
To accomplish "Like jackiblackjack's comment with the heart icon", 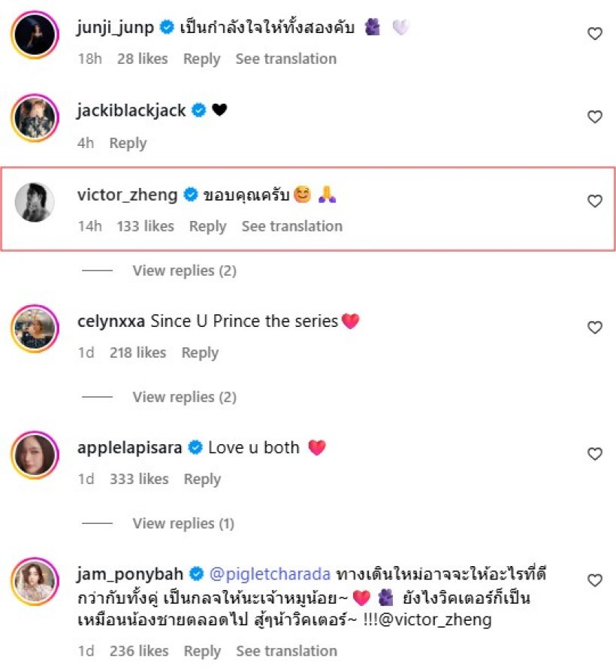I will pyautogui.click(x=594, y=117).
